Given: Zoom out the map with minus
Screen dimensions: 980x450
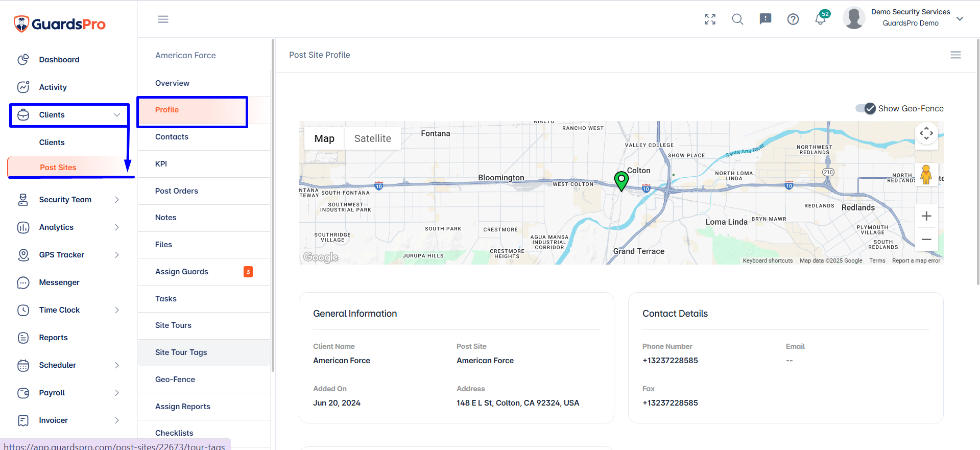Looking at the screenshot, I should point(926,239).
